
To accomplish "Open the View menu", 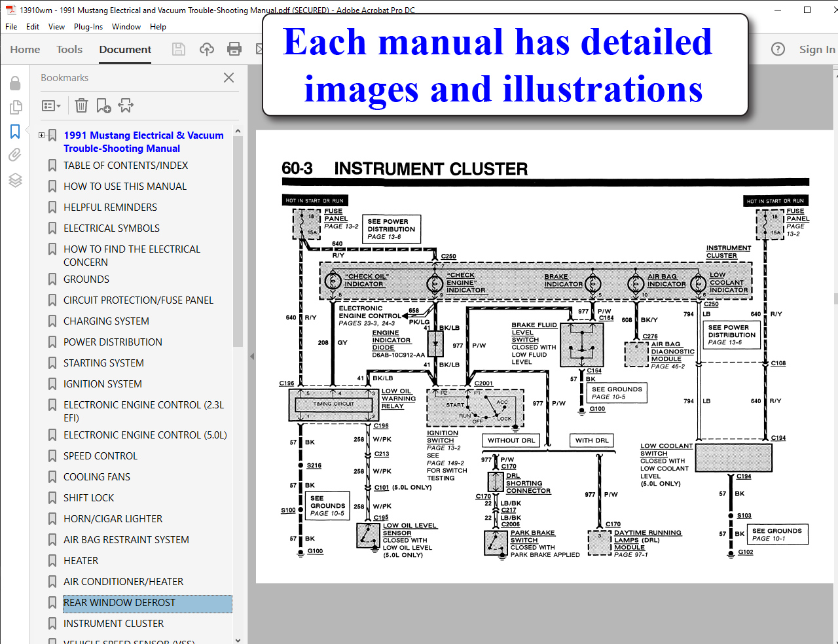I will (56, 27).
